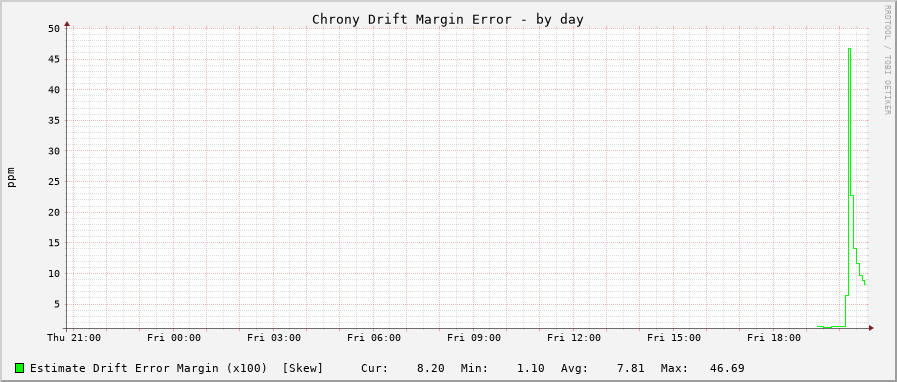
Task: Click the 'Estimate Drift Error Margin (x100)' legend label
Action: (149, 368)
